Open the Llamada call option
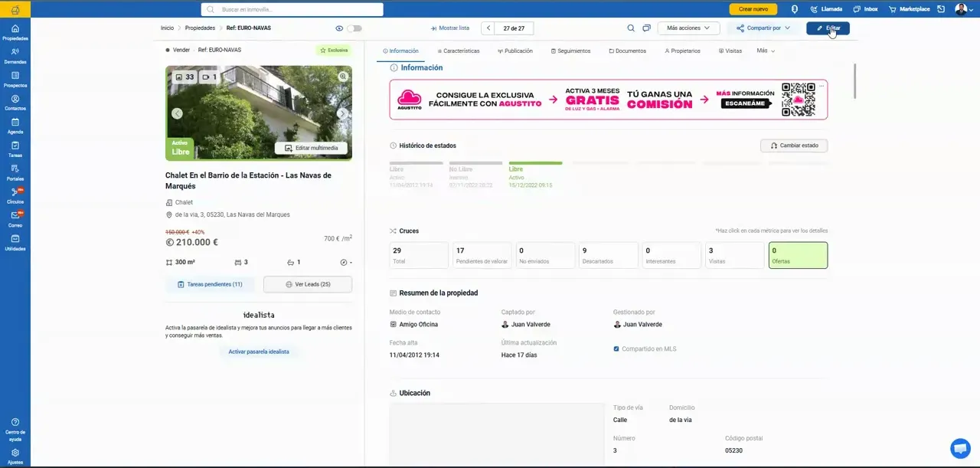This screenshot has width=980, height=468. [x=826, y=9]
